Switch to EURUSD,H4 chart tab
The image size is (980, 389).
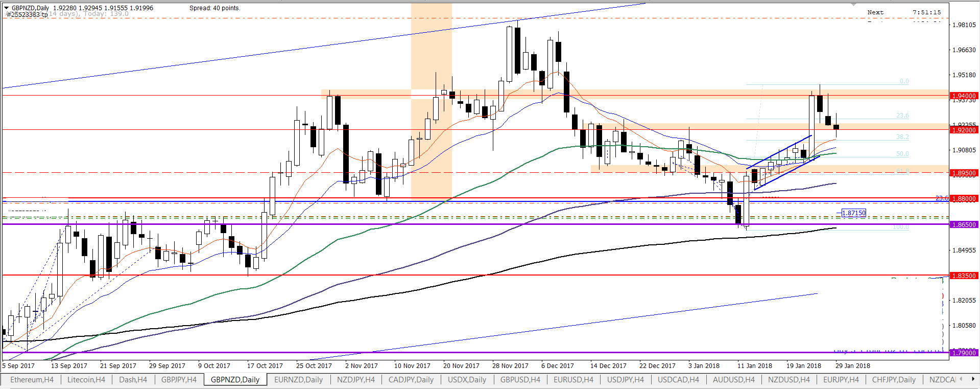pos(573,380)
